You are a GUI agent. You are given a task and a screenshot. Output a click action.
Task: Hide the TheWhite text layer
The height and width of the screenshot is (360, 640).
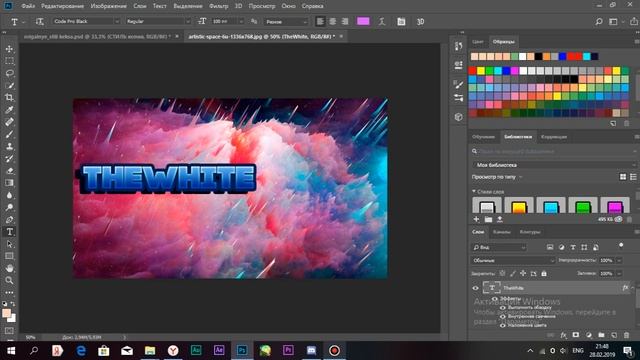pyautogui.click(x=476, y=288)
